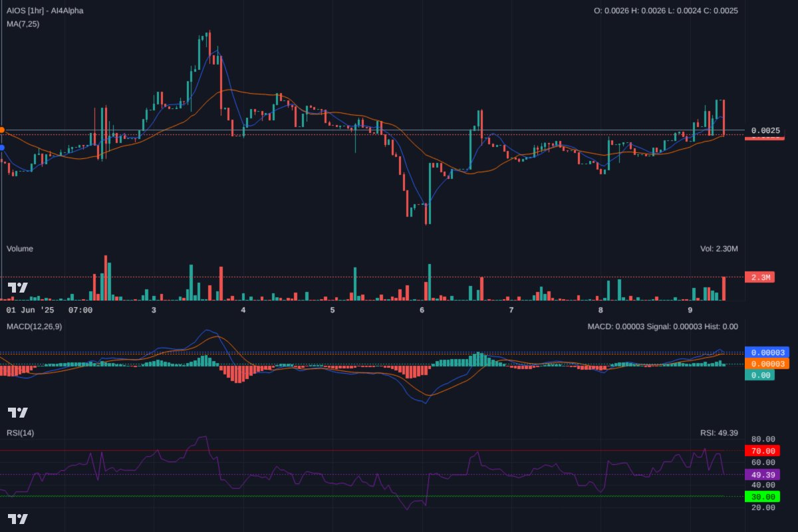Image resolution: width=798 pixels, height=532 pixels.
Task: Click the orange dot on the left chart edge
Action: (2, 130)
